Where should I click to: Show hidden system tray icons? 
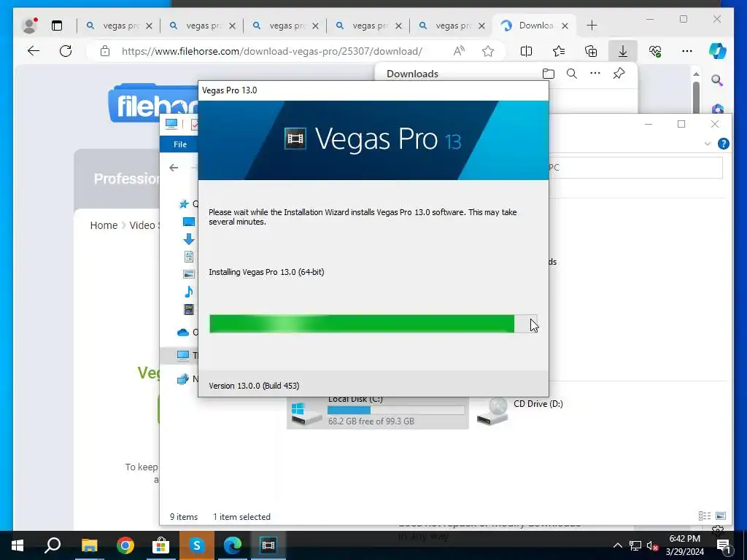(617, 545)
